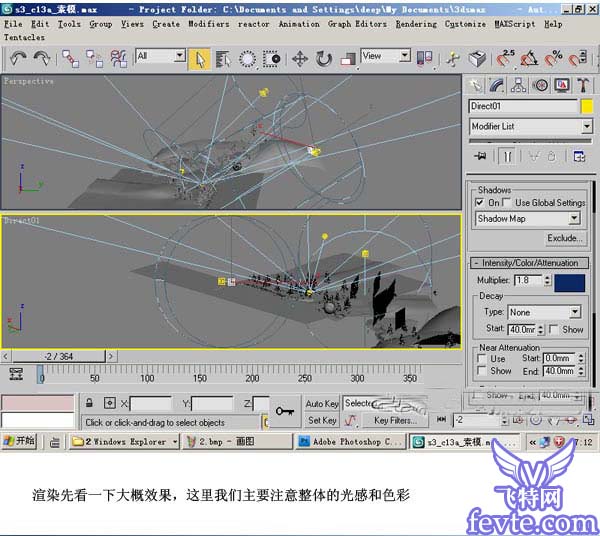The image size is (600, 536).
Task: Activate the Select and Scale tool
Action: (347, 59)
